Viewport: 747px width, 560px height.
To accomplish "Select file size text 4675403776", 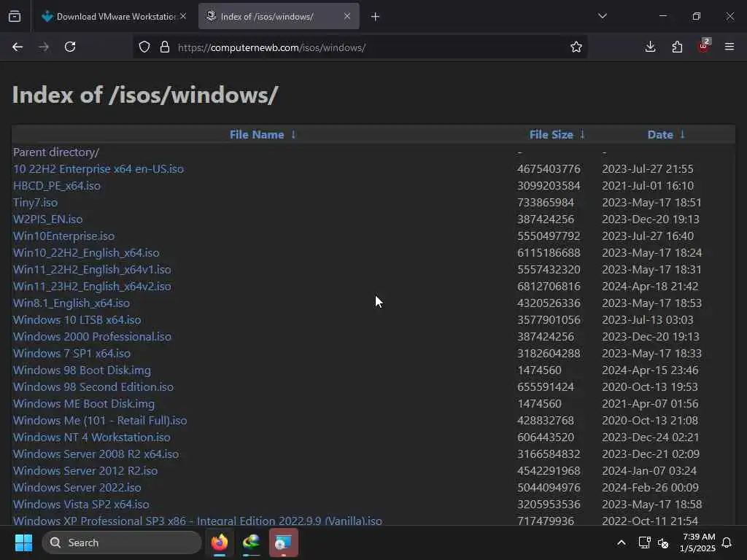I will pyautogui.click(x=549, y=169).
